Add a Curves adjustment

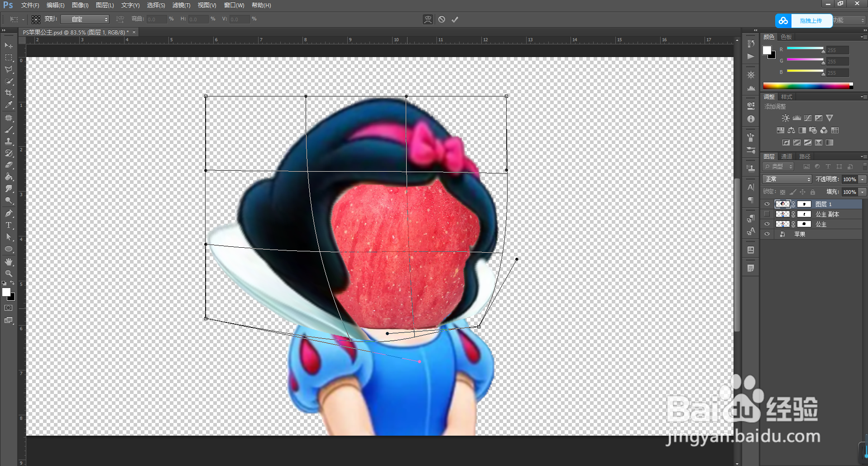coord(808,118)
